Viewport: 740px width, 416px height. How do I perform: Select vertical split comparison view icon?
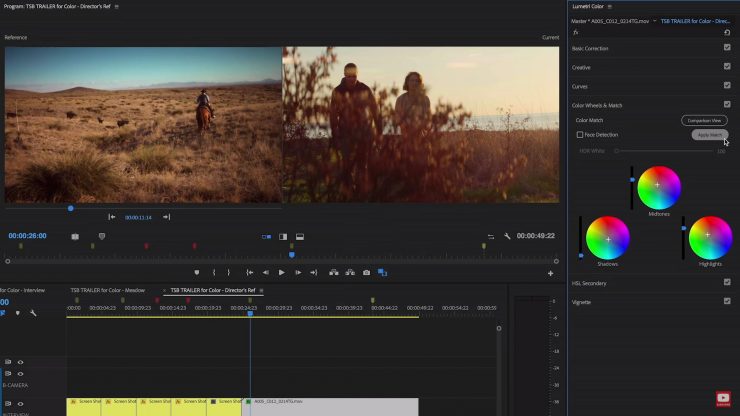283,237
